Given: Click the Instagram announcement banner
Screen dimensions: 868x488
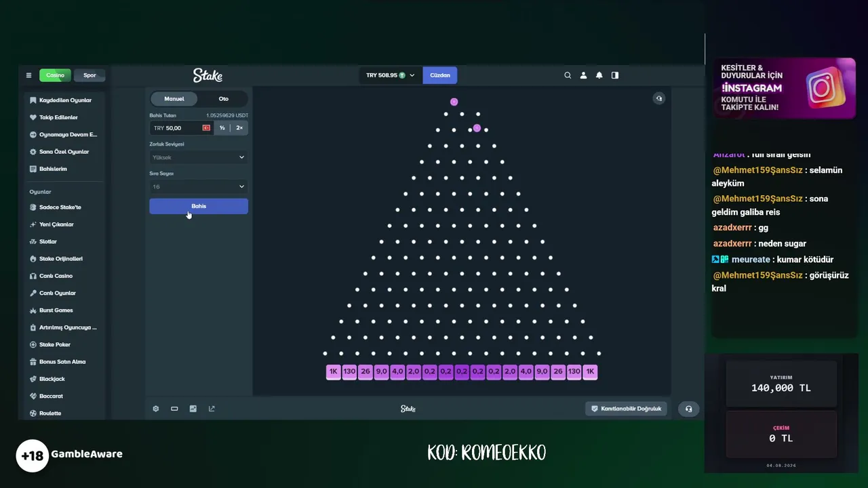Looking at the screenshot, I should click(x=783, y=89).
